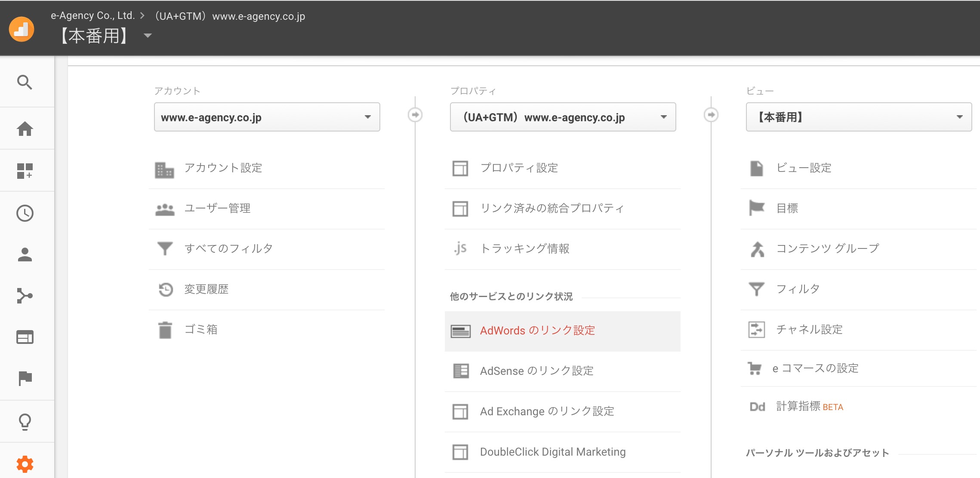Go to Home via house icon

[25, 129]
